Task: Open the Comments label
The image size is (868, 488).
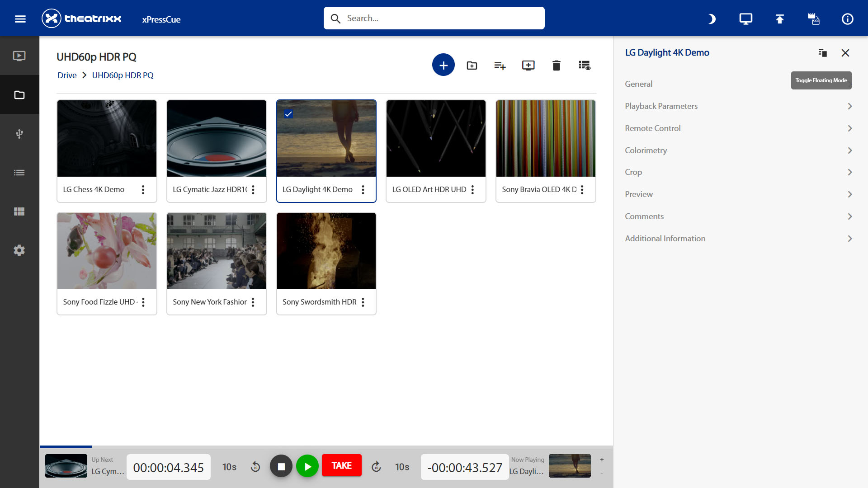Action: coord(644,216)
